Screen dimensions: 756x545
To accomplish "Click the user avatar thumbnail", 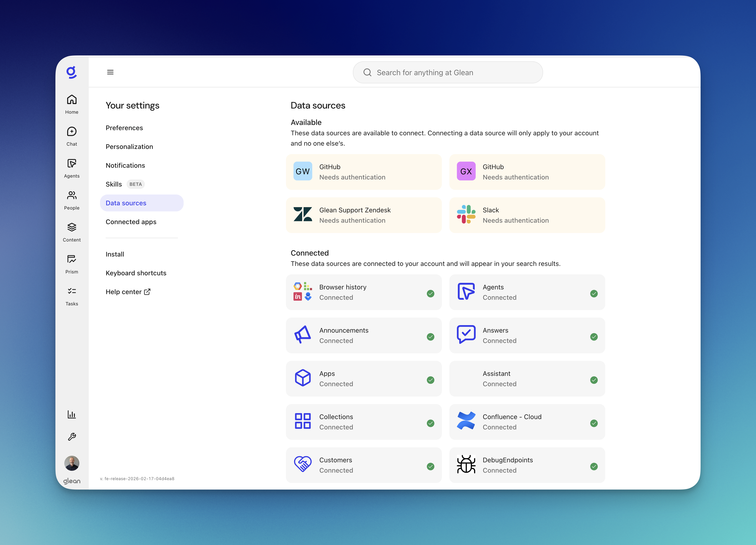I will [71, 463].
